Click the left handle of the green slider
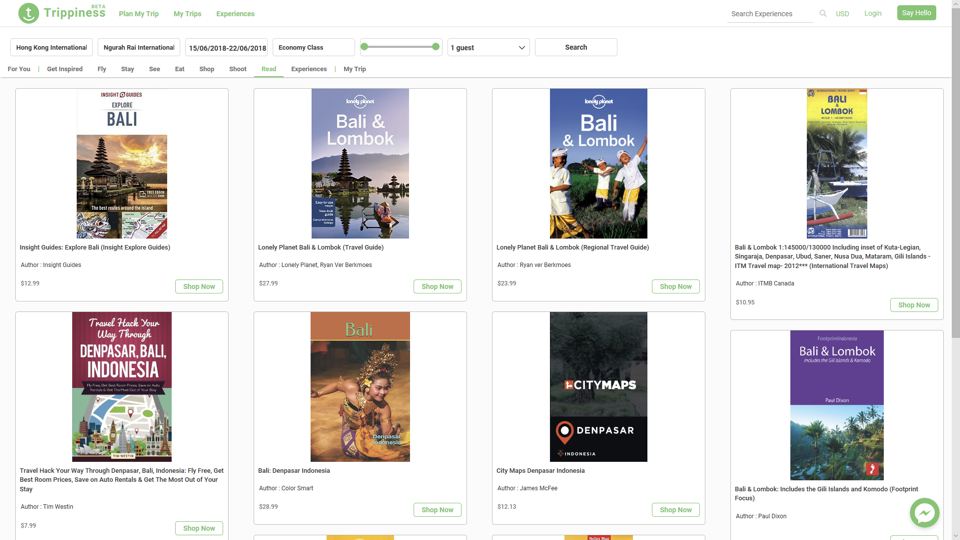 click(x=364, y=47)
